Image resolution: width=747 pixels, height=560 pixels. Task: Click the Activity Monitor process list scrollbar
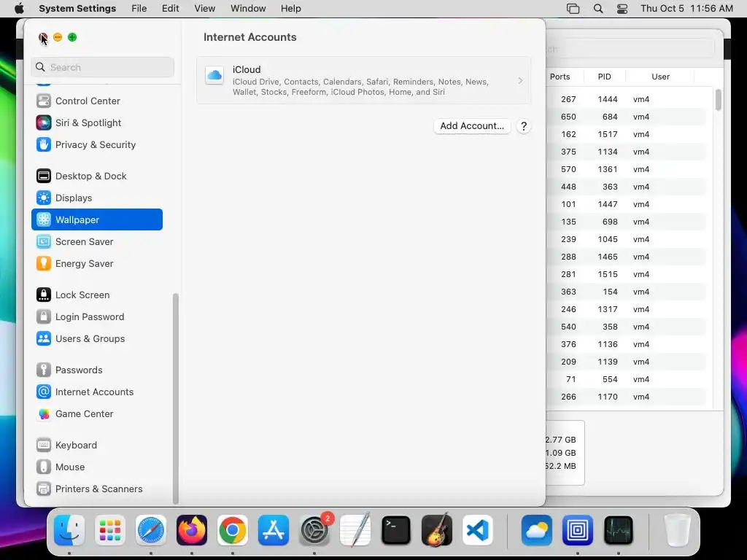718,99
